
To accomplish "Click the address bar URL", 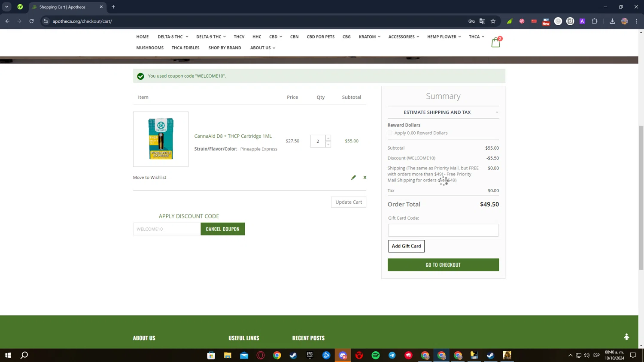I will point(82,21).
